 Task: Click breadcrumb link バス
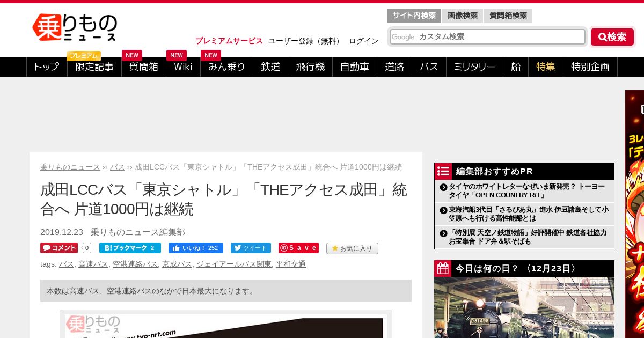click(x=118, y=167)
